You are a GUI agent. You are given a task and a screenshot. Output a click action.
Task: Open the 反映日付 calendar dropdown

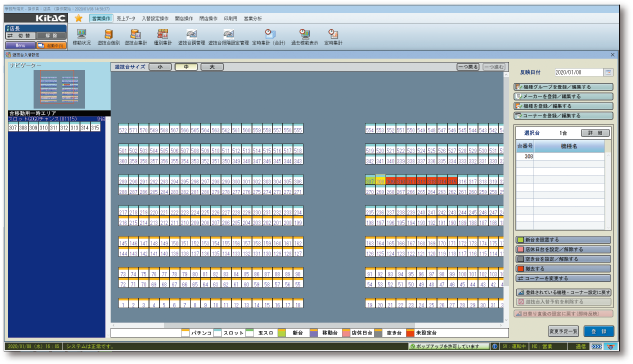[x=608, y=72]
